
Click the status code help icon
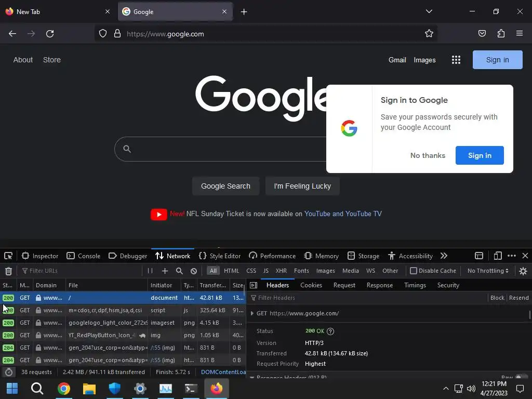pos(330,331)
